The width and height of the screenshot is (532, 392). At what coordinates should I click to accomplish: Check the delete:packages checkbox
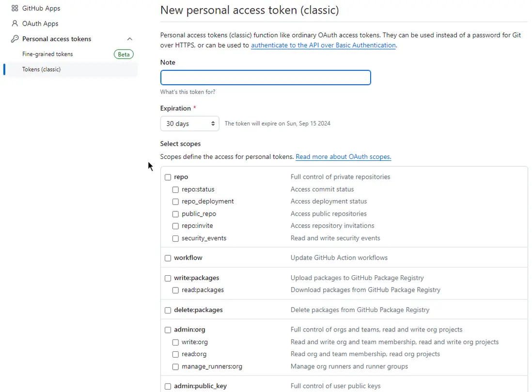168,310
